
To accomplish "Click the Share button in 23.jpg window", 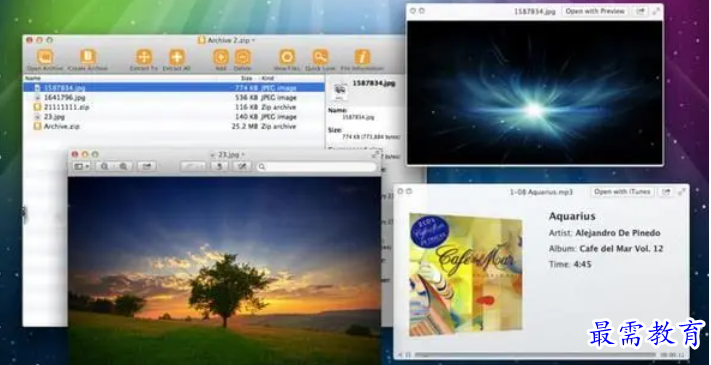I will (146, 167).
